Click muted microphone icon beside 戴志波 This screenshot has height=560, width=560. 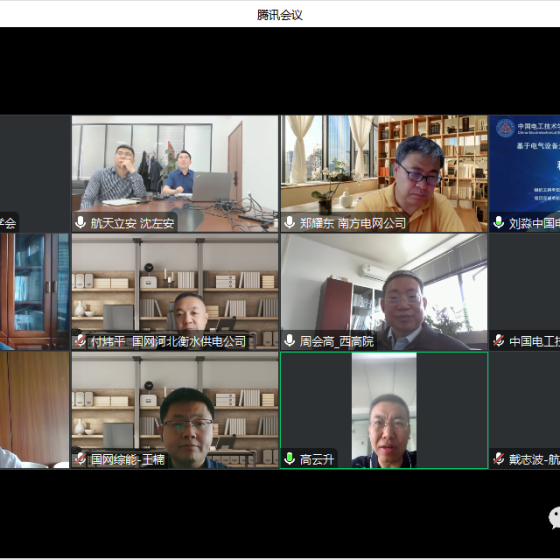tap(499, 459)
